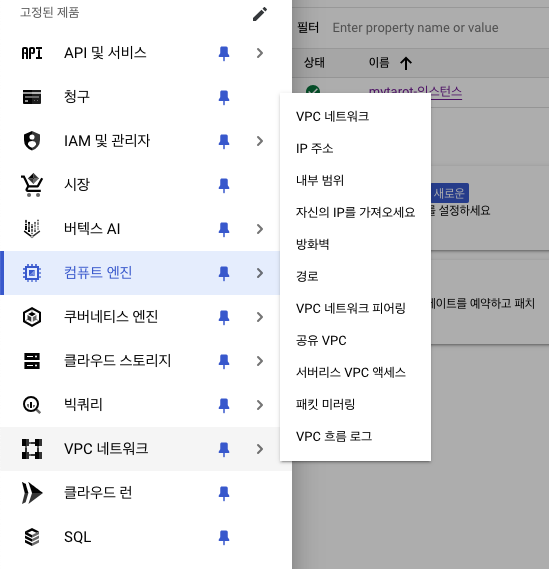The height and width of the screenshot is (569, 549).
Task: Click the 청구 billing card icon
Action: pyautogui.click(x=32, y=97)
